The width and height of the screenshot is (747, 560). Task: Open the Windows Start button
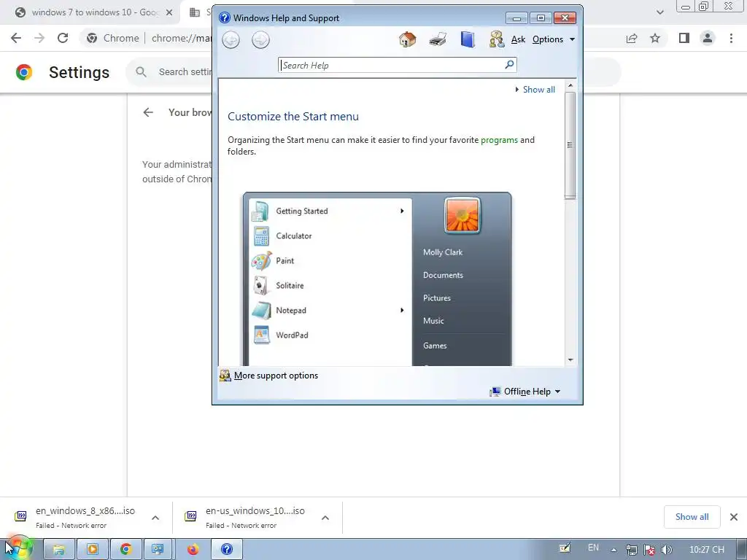tap(18, 549)
